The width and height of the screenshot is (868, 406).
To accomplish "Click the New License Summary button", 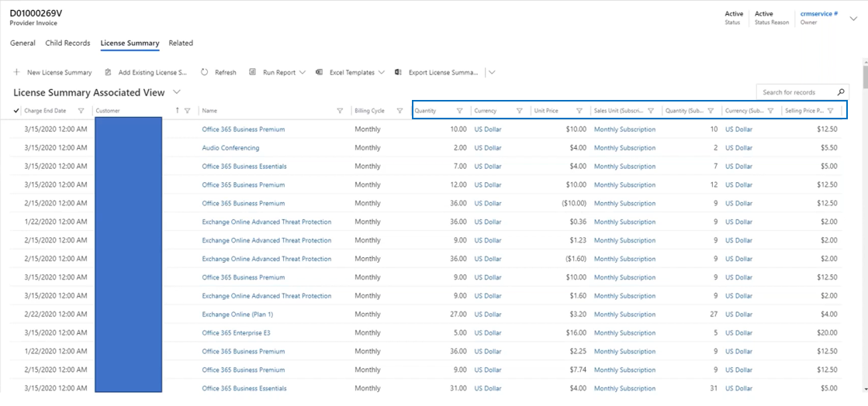I will [x=53, y=73].
